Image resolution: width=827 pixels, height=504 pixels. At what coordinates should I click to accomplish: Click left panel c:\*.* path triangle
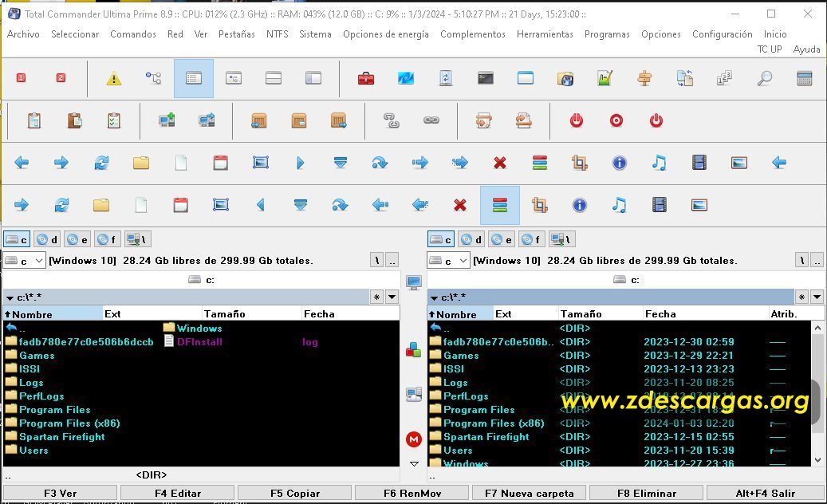point(10,298)
